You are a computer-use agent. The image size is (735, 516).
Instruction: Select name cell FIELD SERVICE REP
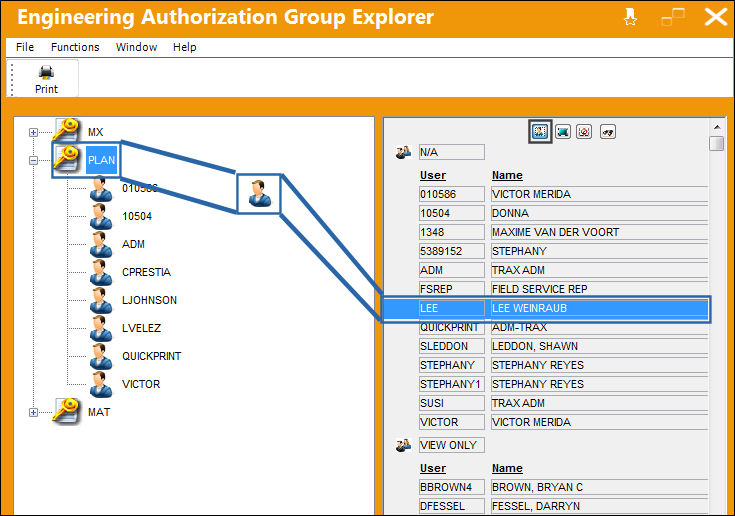pos(600,289)
